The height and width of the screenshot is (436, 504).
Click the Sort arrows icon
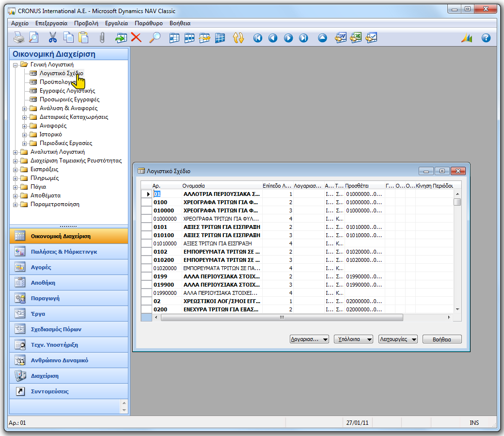coord(238,38)
